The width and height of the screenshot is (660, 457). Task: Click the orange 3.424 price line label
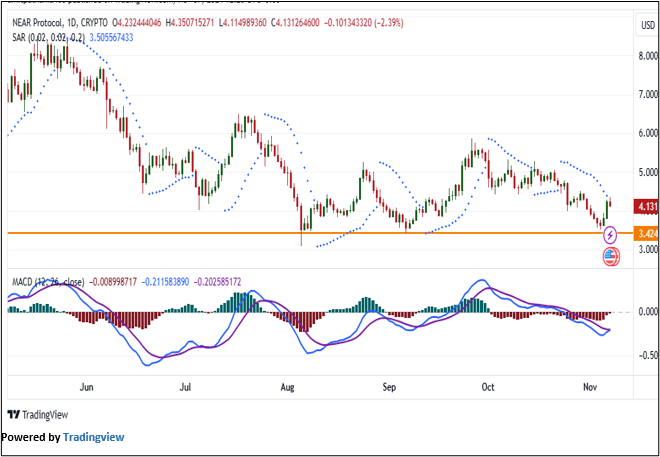647,233
